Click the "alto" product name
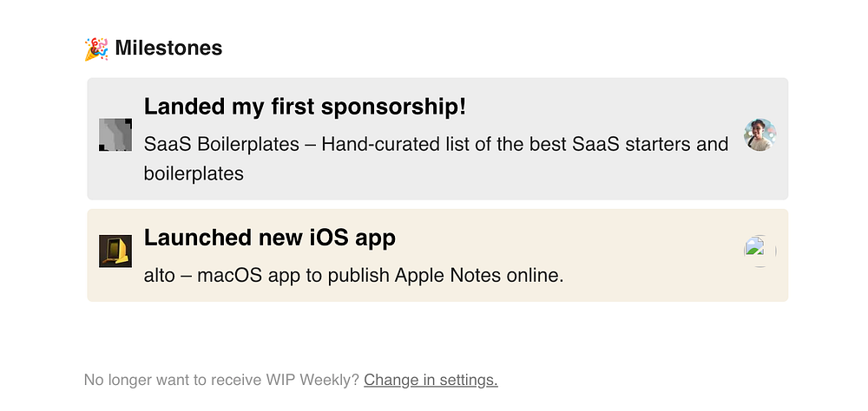 [161, 277]
